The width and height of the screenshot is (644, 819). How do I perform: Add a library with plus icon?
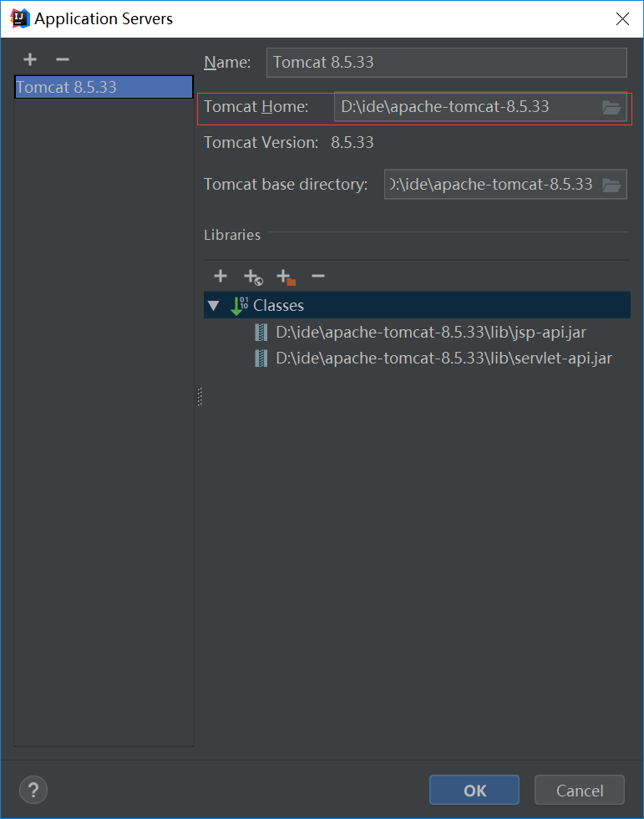click(x=221, y=276)
